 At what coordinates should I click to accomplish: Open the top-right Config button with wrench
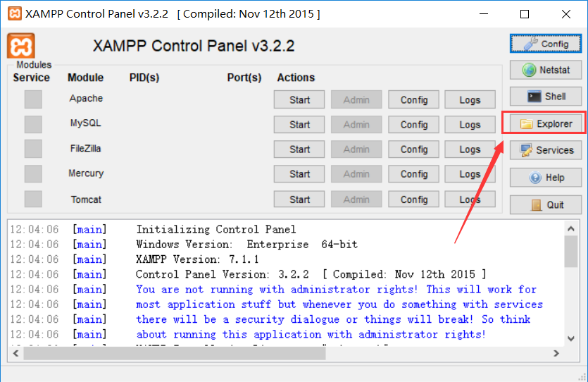tap(546, 44)
